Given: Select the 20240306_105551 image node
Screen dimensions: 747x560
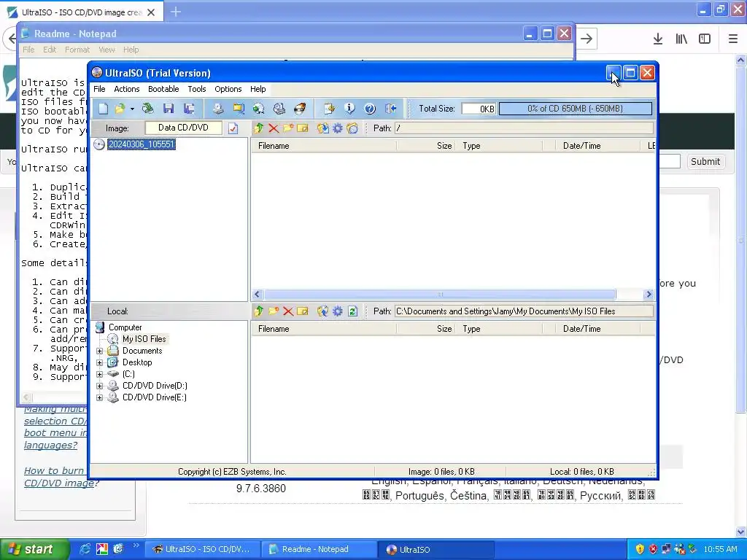Looking at the screenshot, I should click(142, 144).
